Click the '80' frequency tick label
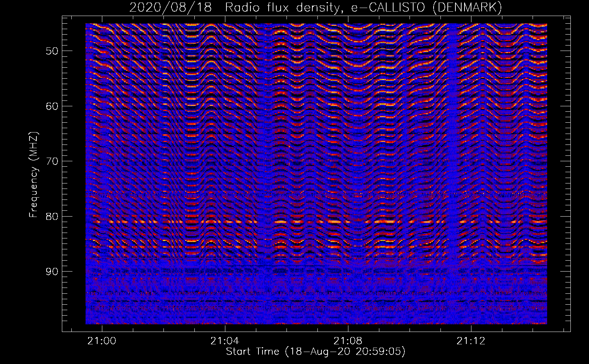 (x=52, y=217)
